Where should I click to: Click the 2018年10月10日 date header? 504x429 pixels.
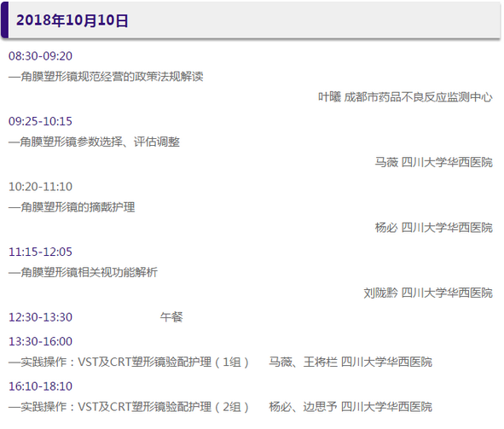click(x=72, y=20)
